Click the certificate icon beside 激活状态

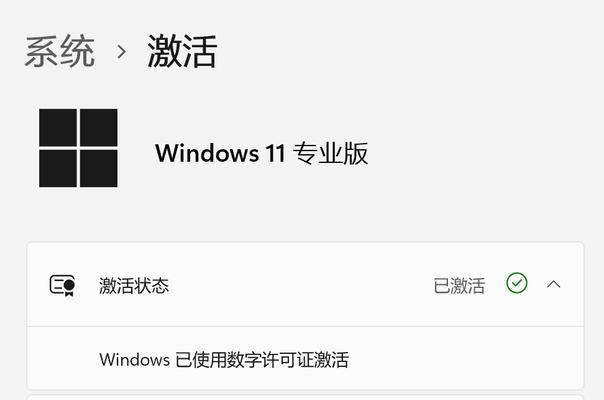pyautogui.click(x=62, y=285)
